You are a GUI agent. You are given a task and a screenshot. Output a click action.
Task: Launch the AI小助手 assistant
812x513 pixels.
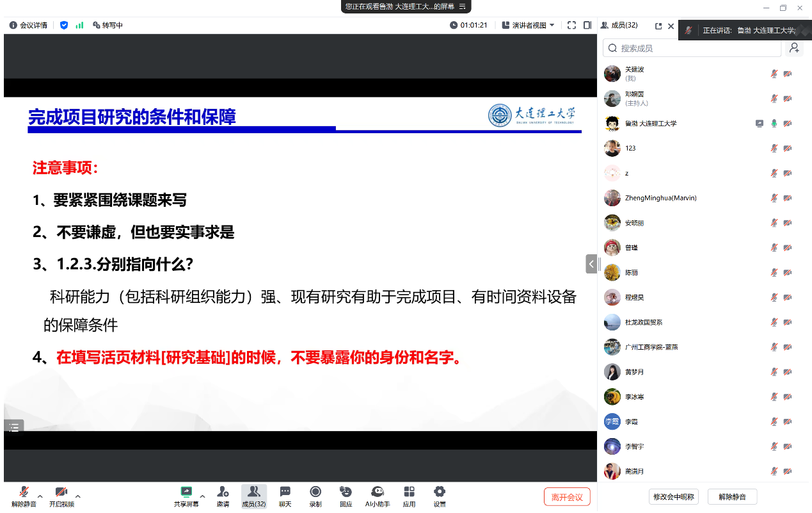coord(378,496)
